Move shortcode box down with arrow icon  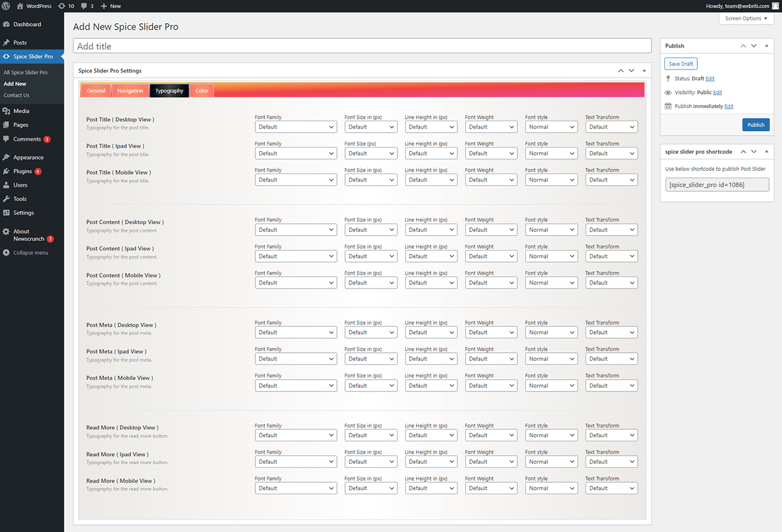coord(754,152)
